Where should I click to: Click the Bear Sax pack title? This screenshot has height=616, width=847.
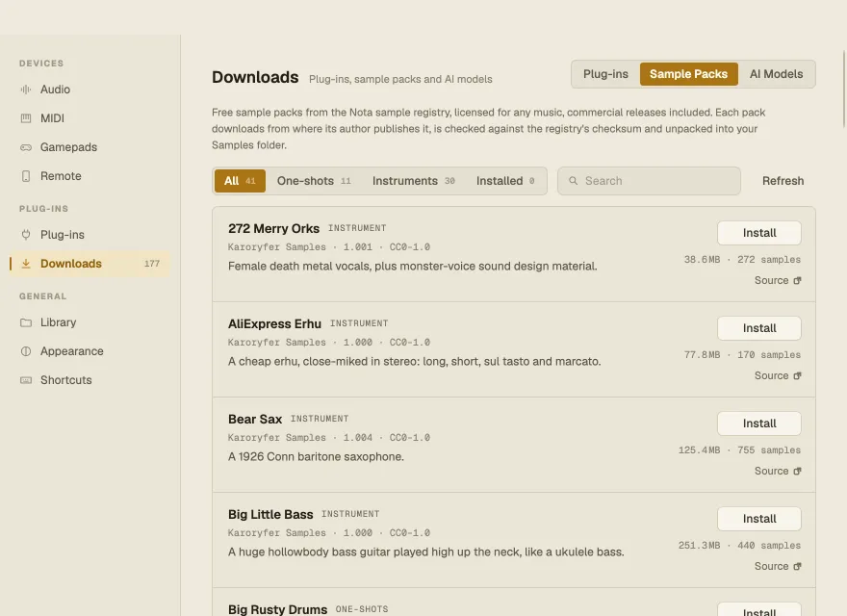pyautogui.click(x=255, y=420)
